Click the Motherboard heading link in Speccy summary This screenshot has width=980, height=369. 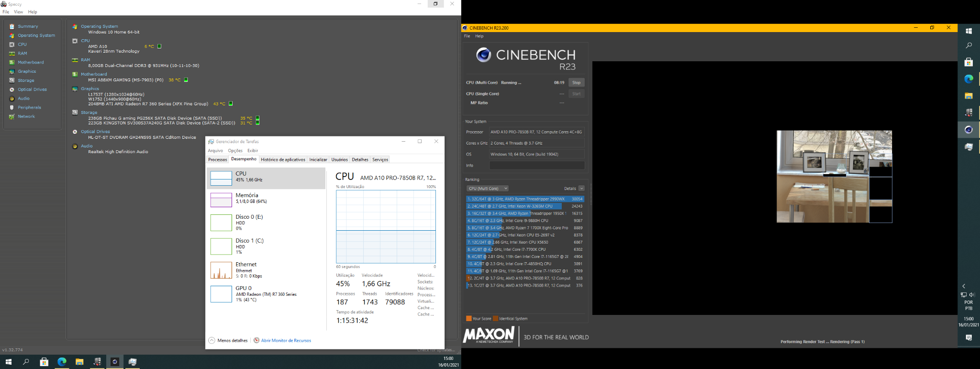[x=94, y=74]
